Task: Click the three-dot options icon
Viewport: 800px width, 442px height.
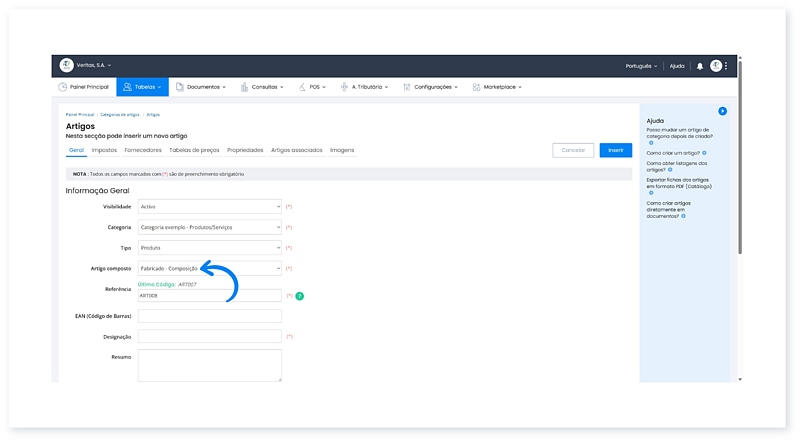Action: coord(726,66)
